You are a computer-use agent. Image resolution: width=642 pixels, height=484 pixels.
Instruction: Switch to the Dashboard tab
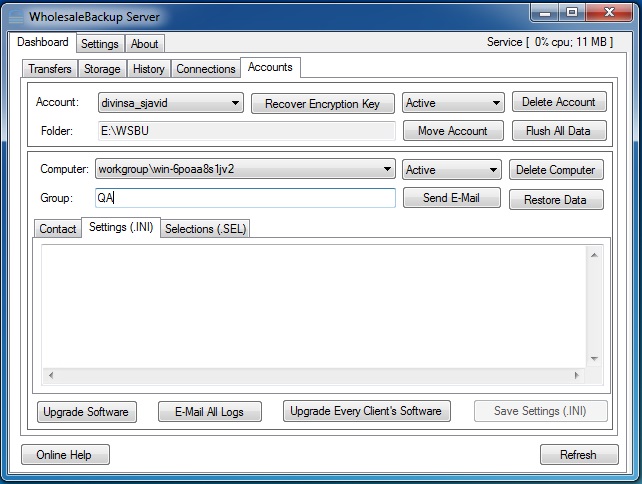(43, 42)
